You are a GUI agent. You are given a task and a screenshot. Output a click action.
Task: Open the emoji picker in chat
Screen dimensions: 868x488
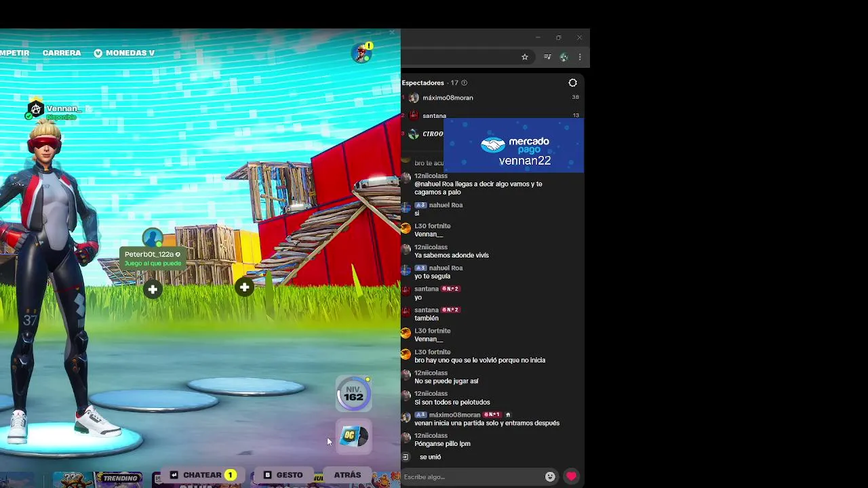pos(550,476)
